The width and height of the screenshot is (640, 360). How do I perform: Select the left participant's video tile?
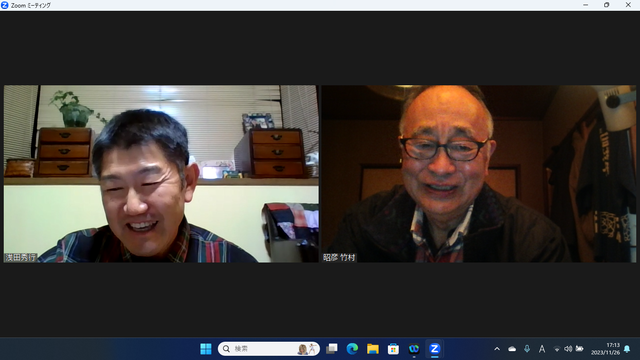(161, 173)
